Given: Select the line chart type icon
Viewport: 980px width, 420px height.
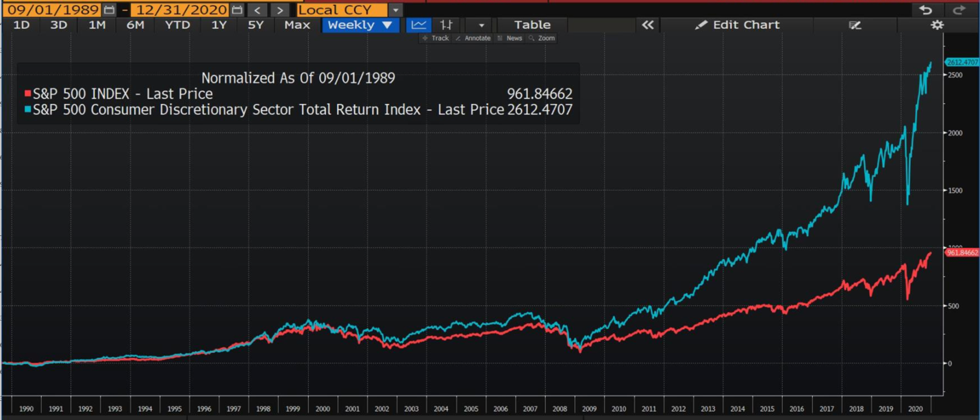Looking at the screenshot, I should 418,25.
